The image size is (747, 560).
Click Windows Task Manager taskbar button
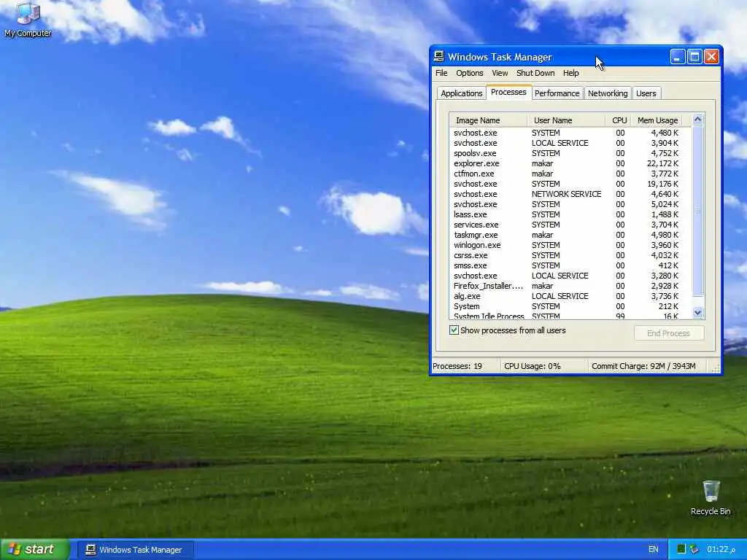(135, 550)
